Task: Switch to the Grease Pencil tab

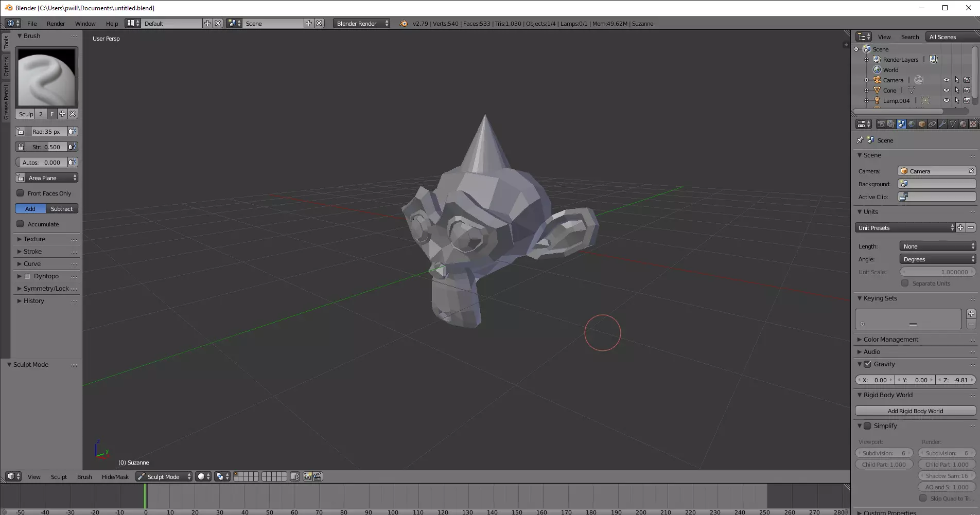Action: tap(6, 102)
